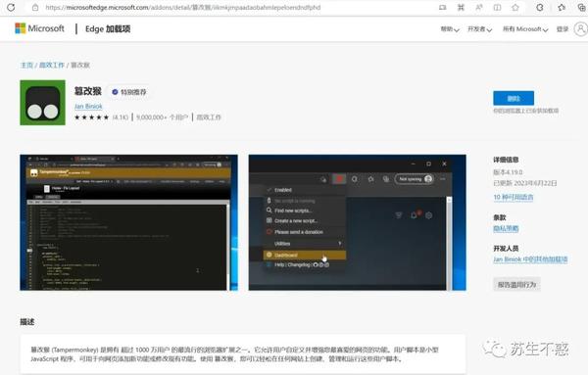Click the Tampermonkey extension icon

coord(43,102)
